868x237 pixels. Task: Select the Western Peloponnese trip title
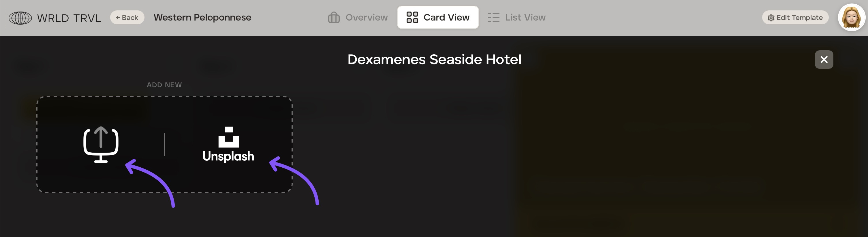pos(202,18)
